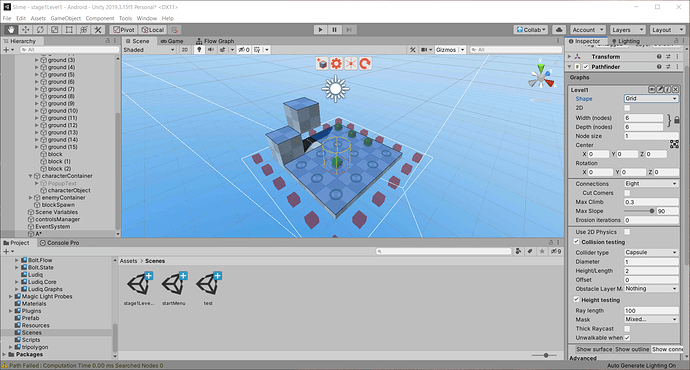Toggle the Pivot button

click(x=124, y=29)
